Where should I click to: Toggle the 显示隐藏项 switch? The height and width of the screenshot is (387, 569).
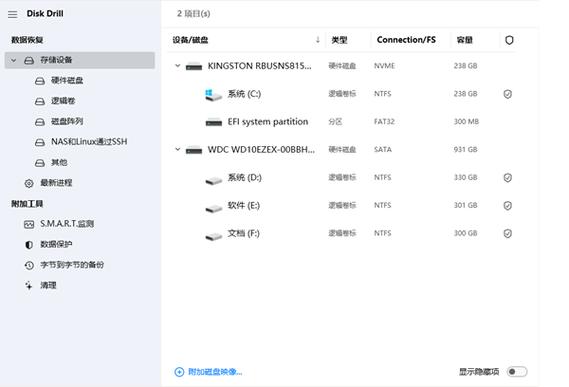517,371
